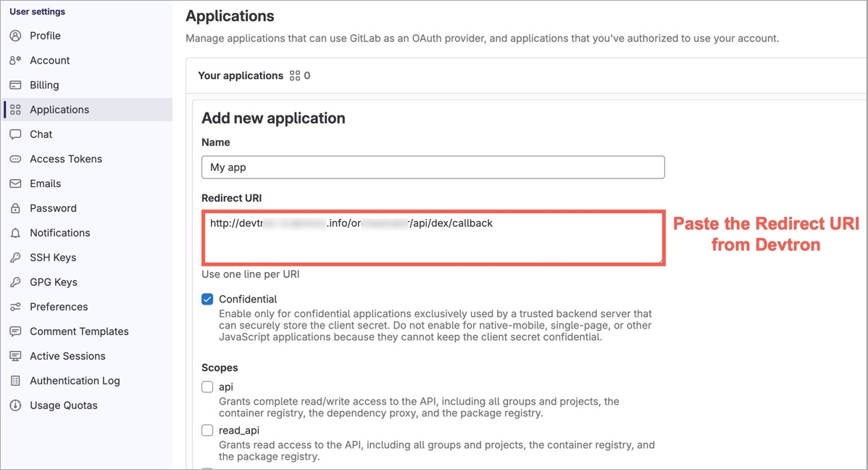Click the Usage Quotas icon
The width and height of the screenshot is (868, 470).
15,405
